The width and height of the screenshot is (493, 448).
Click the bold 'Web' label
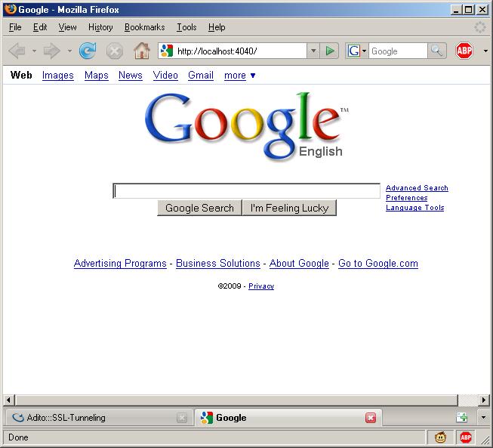[21, 76]
